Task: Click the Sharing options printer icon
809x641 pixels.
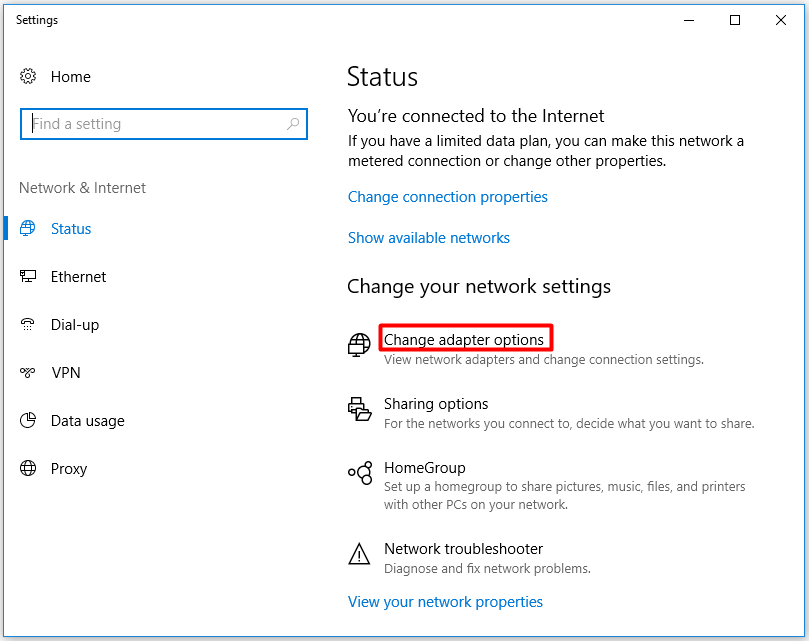Action: point(359,409)
